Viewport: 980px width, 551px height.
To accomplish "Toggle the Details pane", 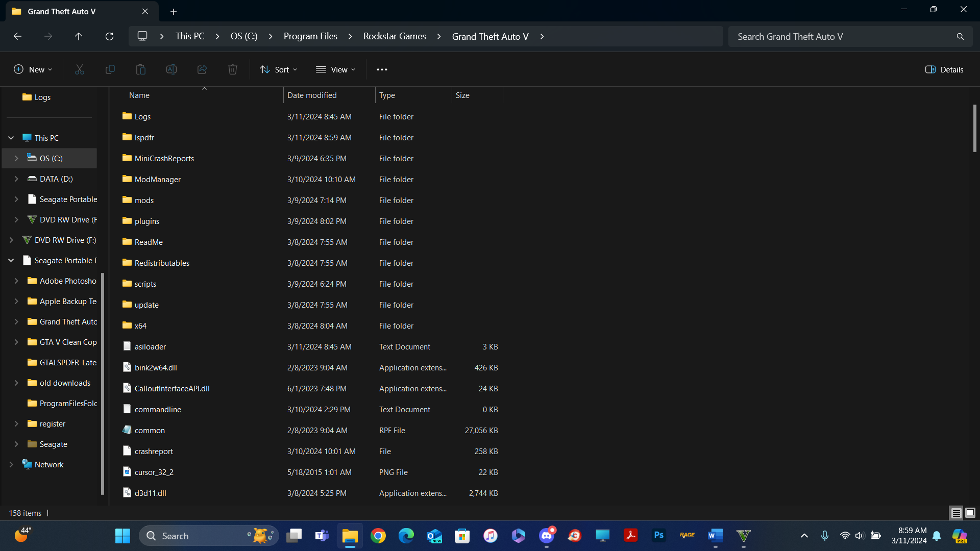I will click(x=944, y=69).
